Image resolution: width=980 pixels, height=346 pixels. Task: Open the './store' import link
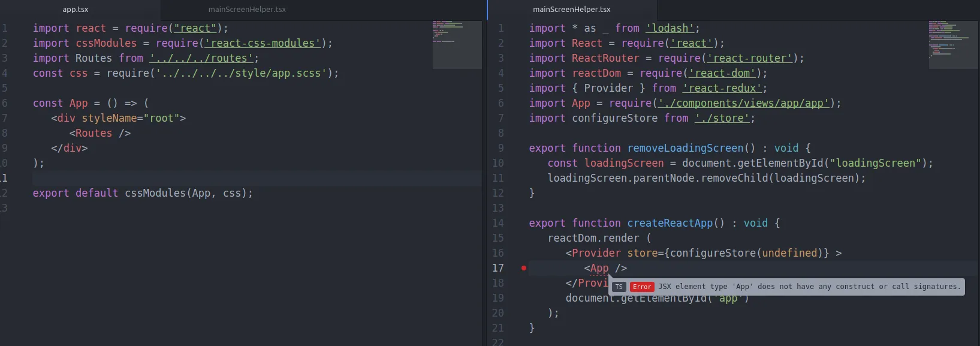[x=722, y=118]
